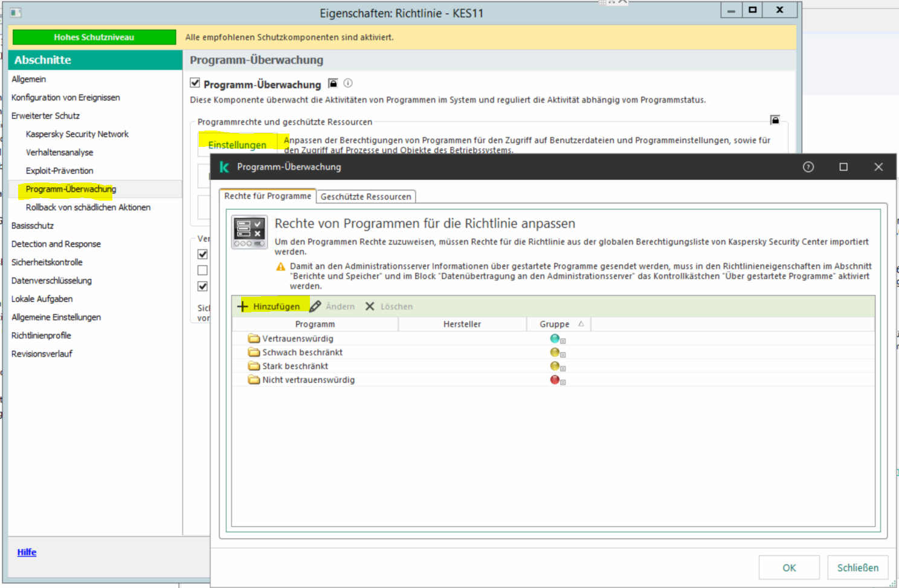The height and width of the screenshot is (588, 899).
Task: Open Kaspersky Security Network settings
Action: (77, 134)
